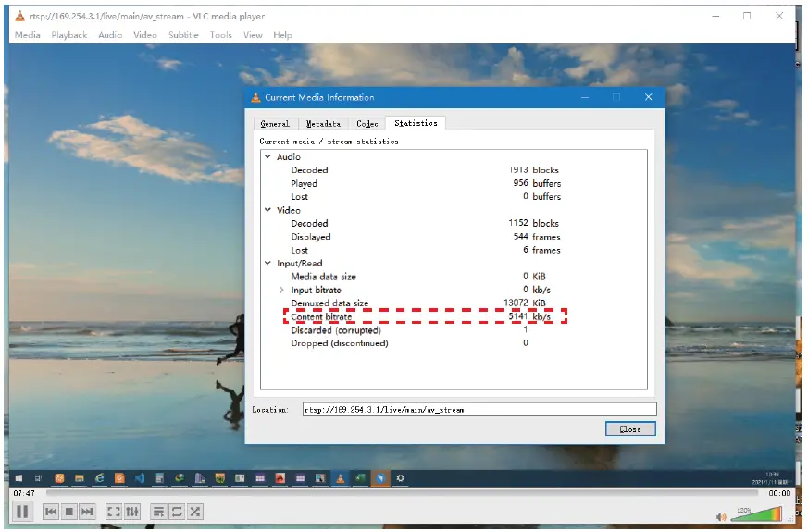Image resolution: width=808 pixels, height=532 pixels.
Task: Open the Media menu
Action: coord(28,35)
